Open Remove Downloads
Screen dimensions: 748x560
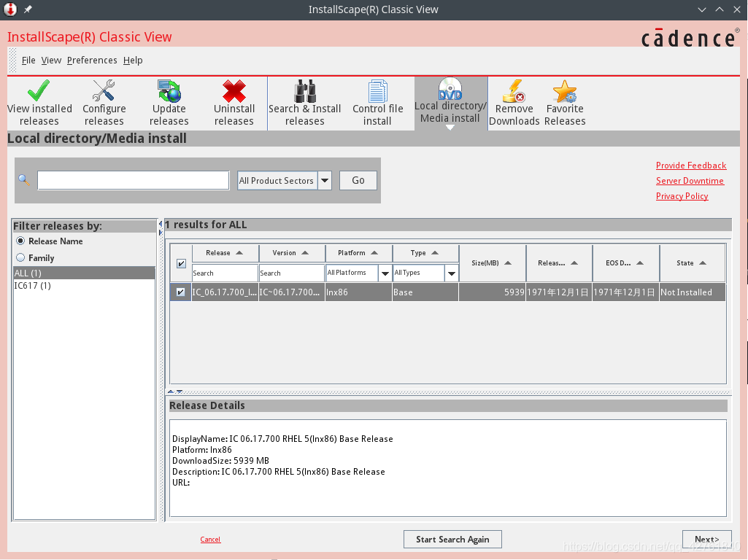coord(514,104)
